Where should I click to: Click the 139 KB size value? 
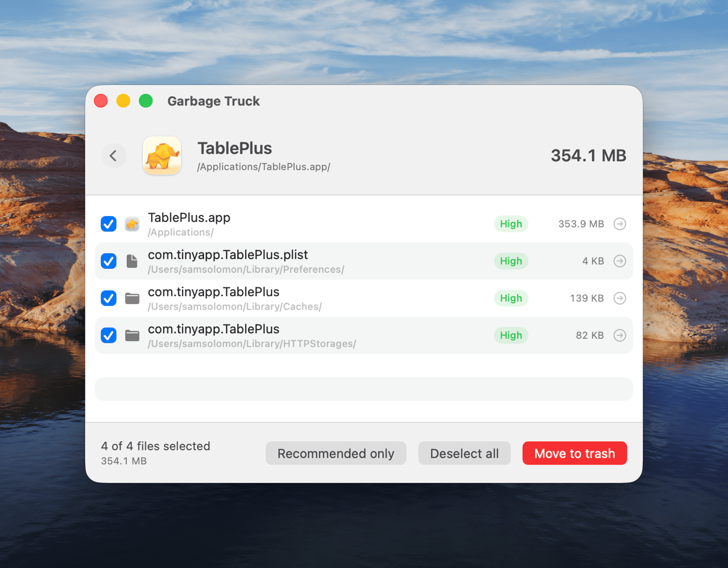(587, 298)
